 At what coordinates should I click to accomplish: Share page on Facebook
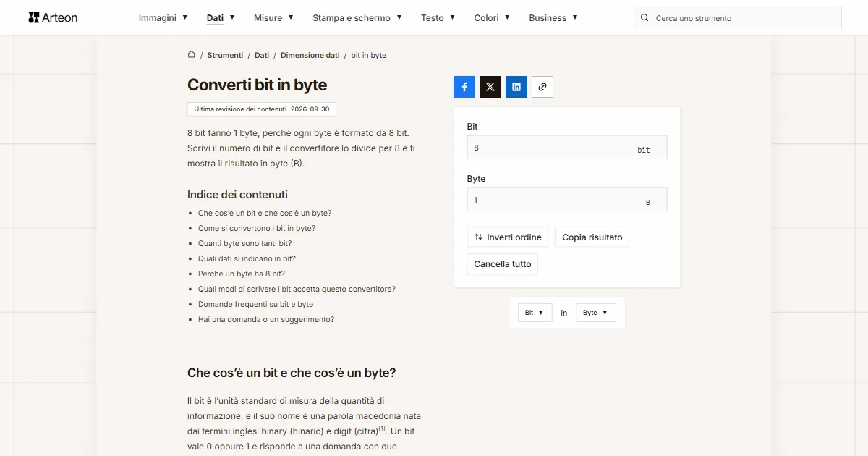click(464, 87)
